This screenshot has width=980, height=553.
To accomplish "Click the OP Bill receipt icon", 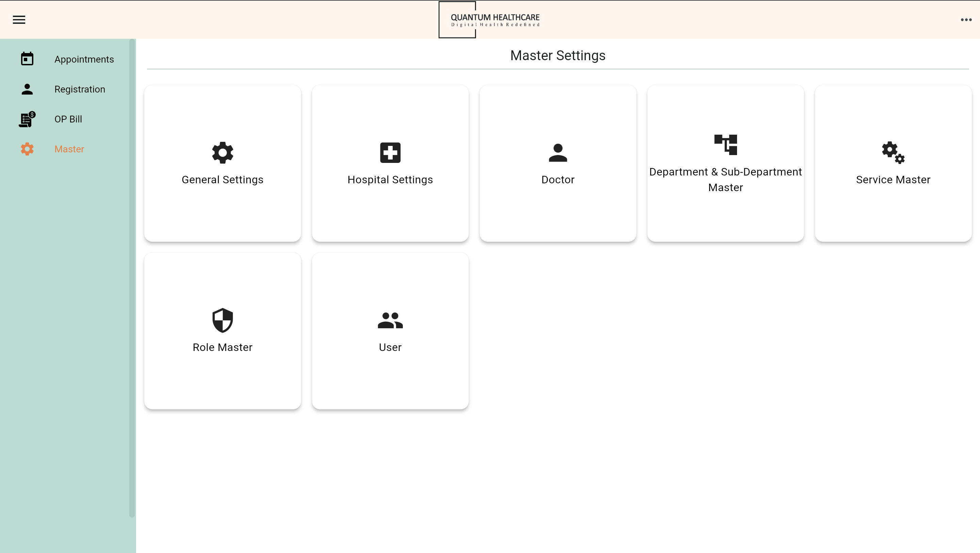I will [x=27, y=119].
